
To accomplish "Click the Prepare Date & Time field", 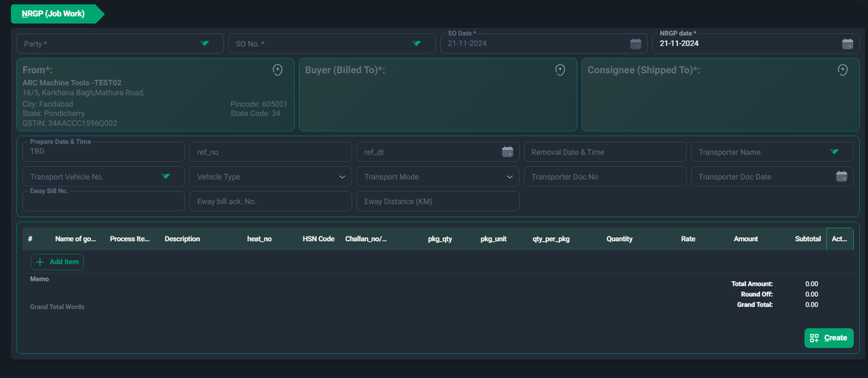I will point(104,152).
